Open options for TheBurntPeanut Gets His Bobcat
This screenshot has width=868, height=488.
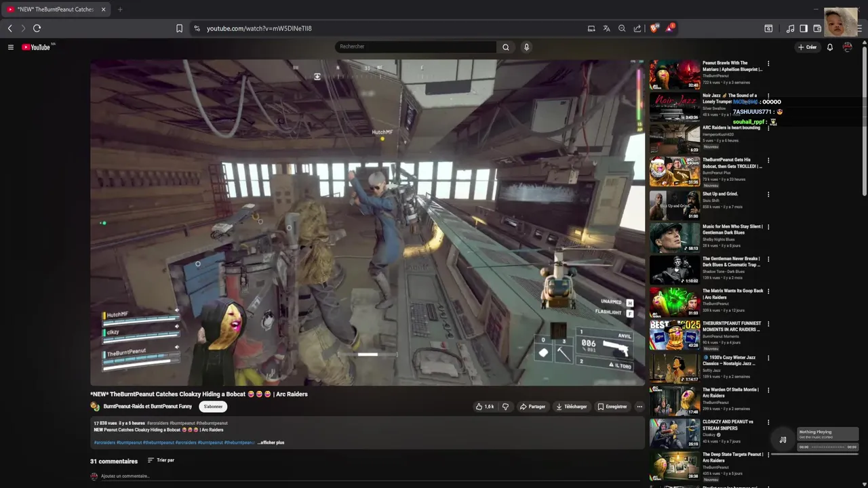(768, 161)
